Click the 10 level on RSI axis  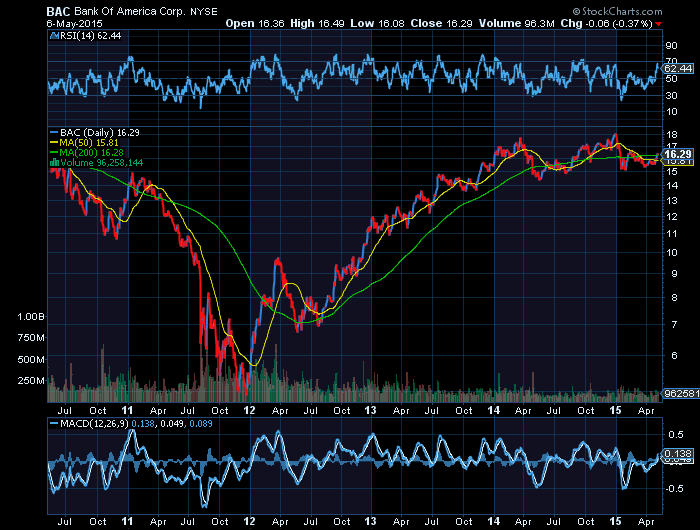point(671,112)
